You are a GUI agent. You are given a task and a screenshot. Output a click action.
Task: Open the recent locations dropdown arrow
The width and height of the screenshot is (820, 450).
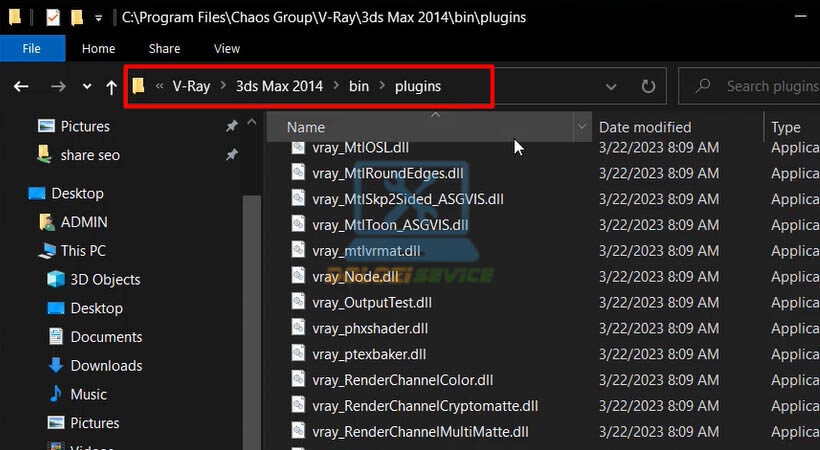87,86
